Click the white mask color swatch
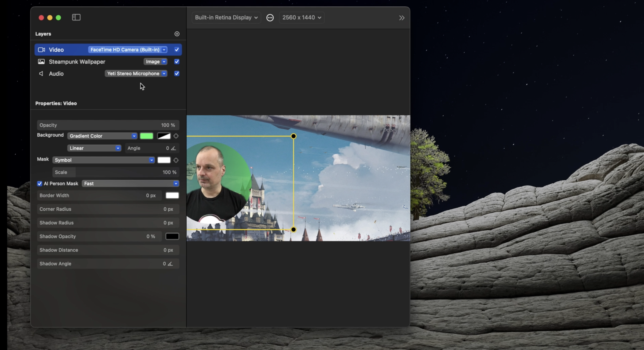The height and width of the screenshot is (350, 644). click(164, 160)
